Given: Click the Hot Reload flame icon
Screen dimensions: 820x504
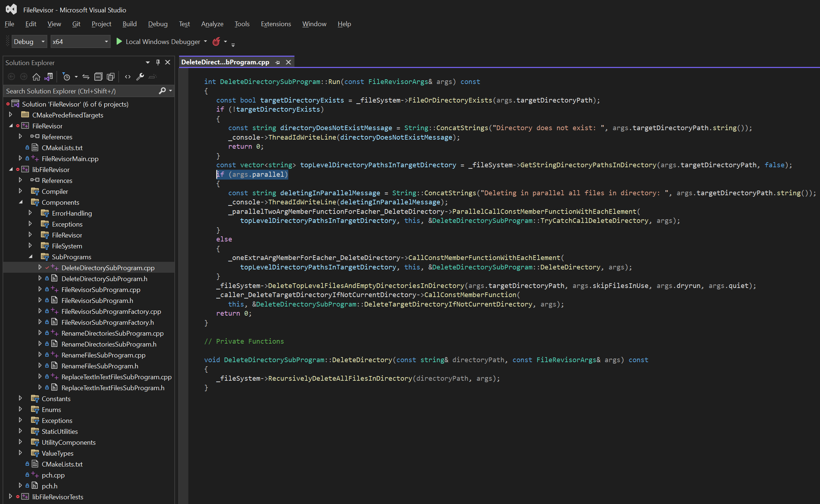Looking at the screenshot, I should (216, 41).
